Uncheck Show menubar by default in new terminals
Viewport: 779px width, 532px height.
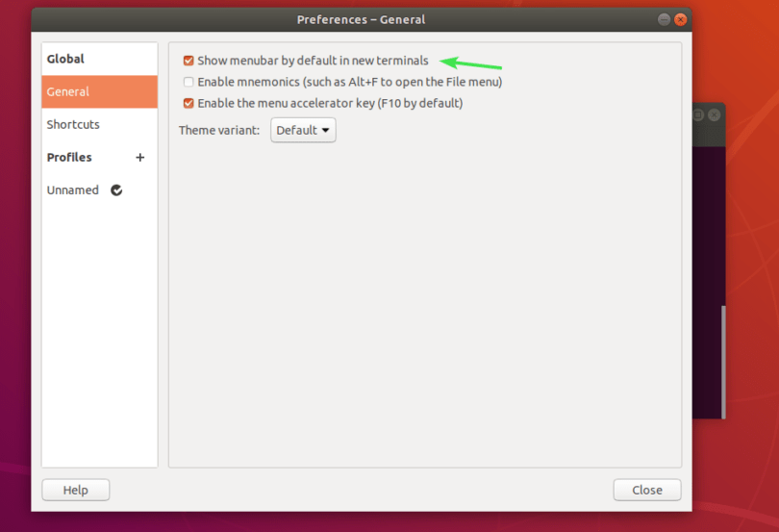pyautogui.click(x=188, y=61)
